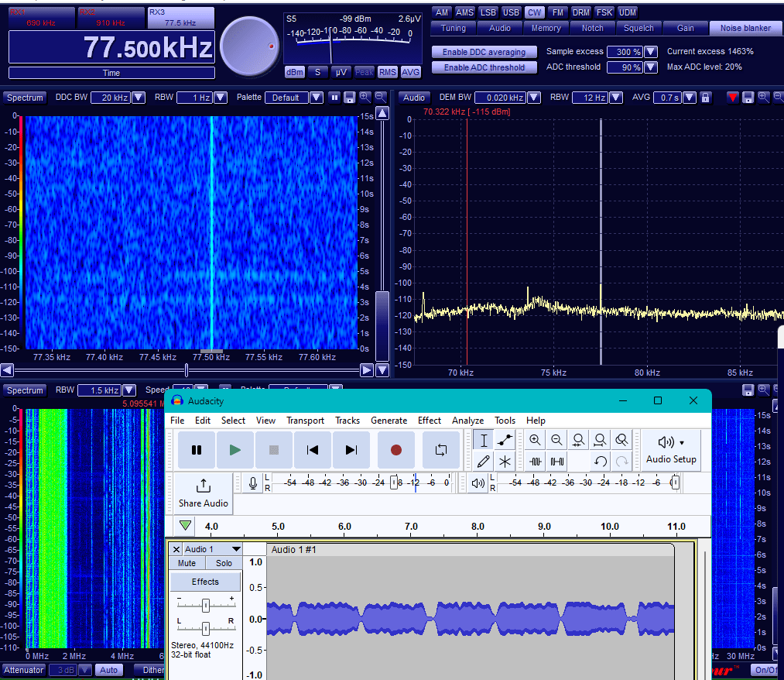Click Enable ADC threshold button
This screenshot has width=784, height=680.
click(x=484, y=67)
